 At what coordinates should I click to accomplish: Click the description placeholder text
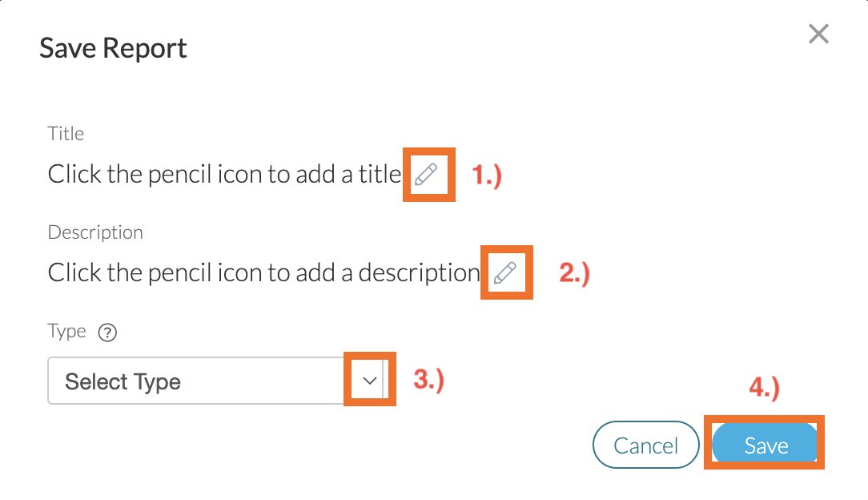pos(263,273)
